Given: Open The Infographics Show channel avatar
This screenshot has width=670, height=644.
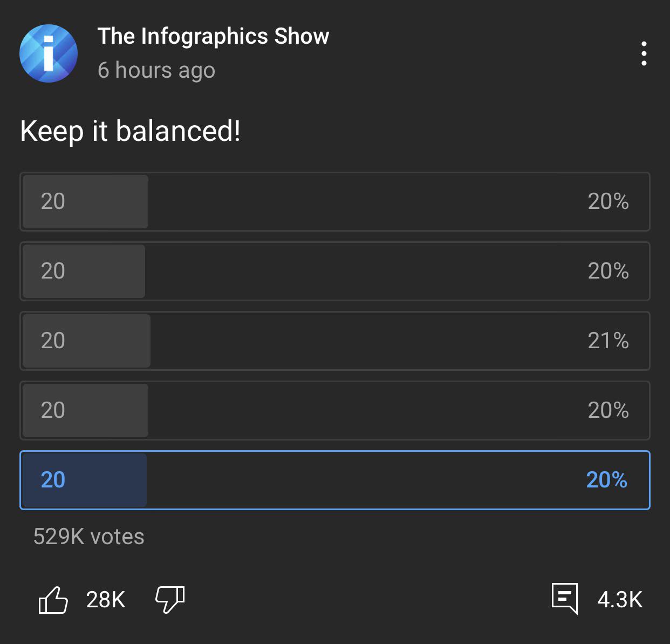Looking at the screenshot, I should coord(49,53).
